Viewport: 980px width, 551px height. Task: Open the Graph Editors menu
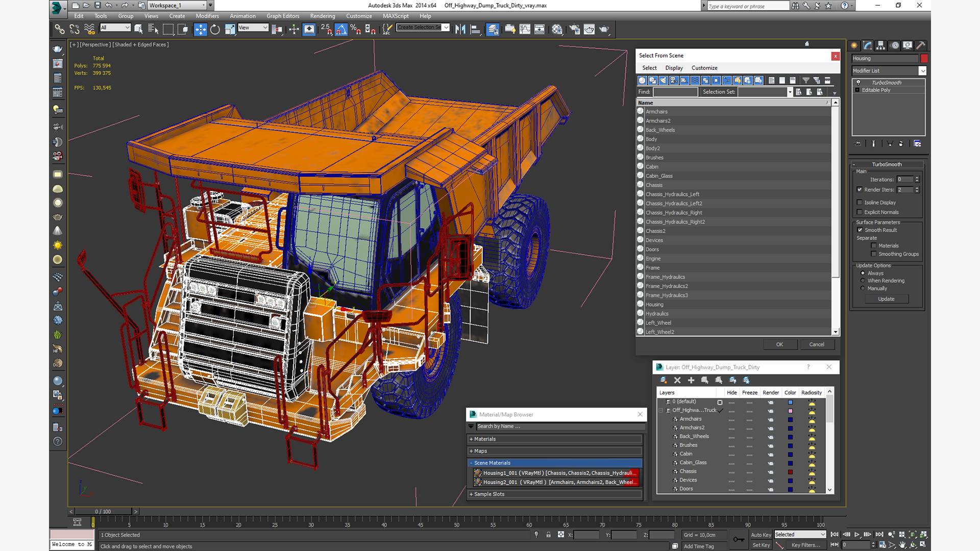click(x=283, y=16)
